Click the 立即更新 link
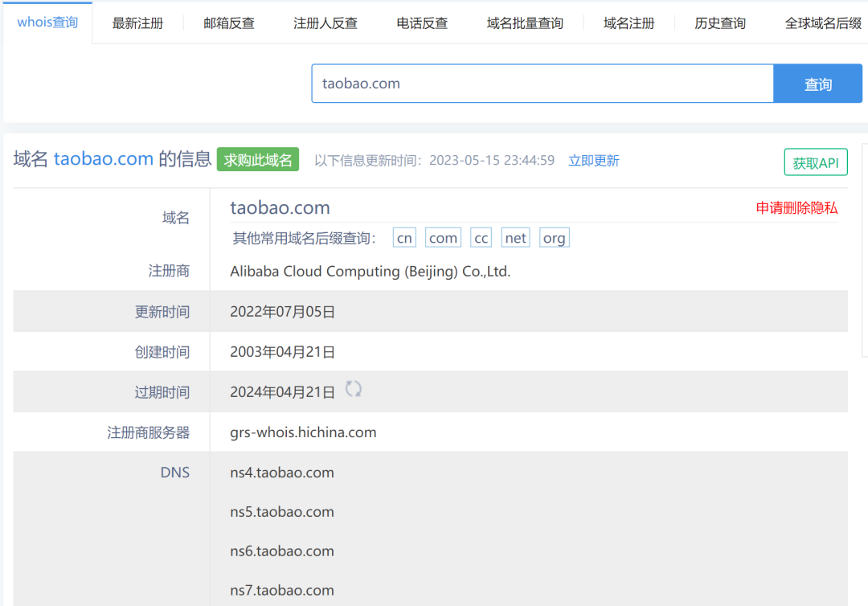 [593, 161]
